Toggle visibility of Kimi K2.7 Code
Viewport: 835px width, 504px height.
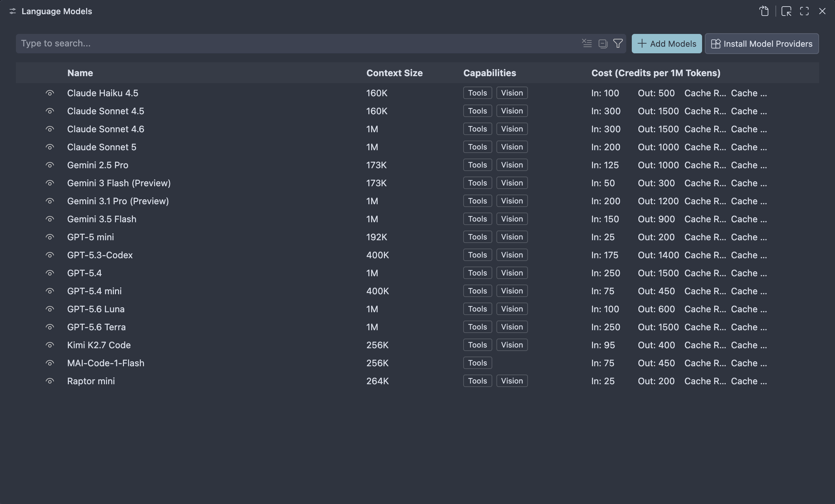[50, 345]
